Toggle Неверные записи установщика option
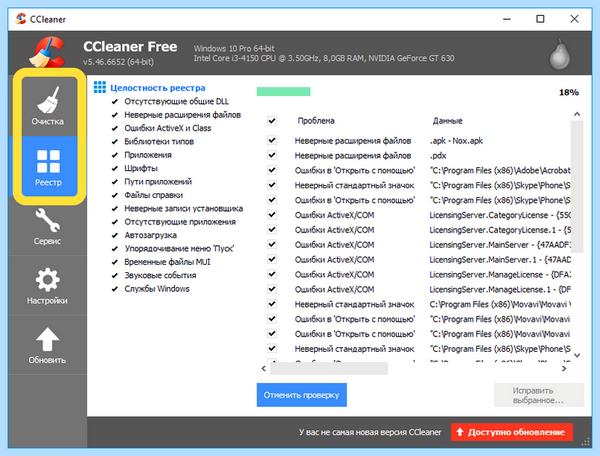This screenshot has width=600, height=456. coord(114,209)
